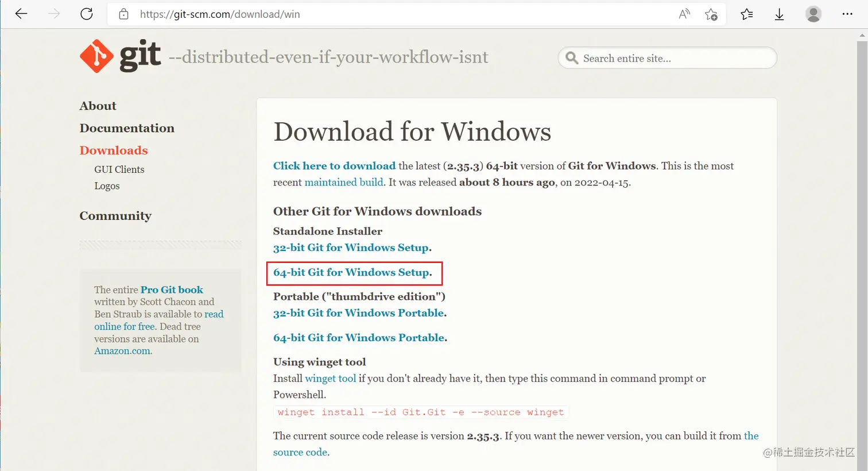The image size is (868, 471).
Task: Click the Using winget tool heading
Action: click(x=319, y=362)
